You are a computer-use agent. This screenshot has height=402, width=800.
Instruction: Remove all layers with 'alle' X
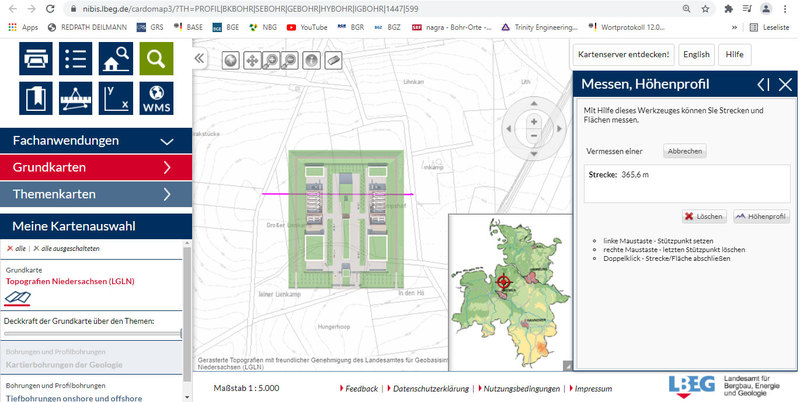coord(16,248)
